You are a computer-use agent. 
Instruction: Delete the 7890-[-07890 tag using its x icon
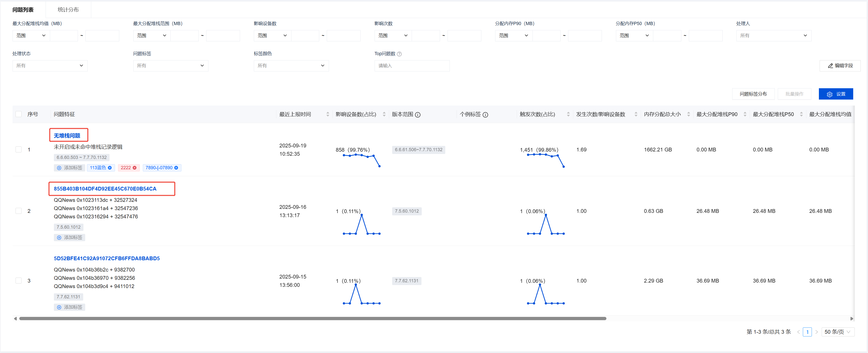tap(176, 167)
